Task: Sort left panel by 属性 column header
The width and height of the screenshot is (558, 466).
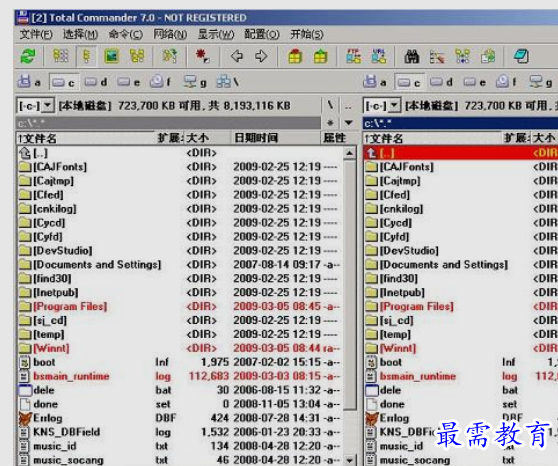Action: coord(338,138)
